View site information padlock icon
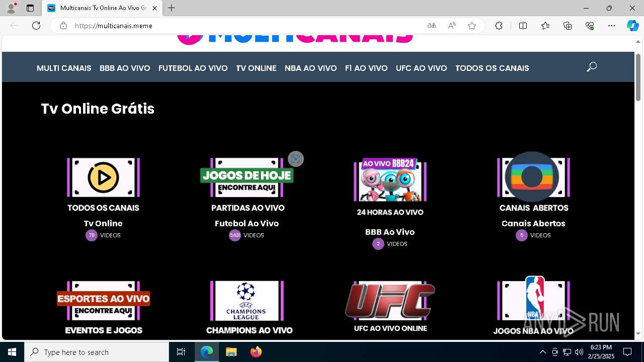This screenshot has width=644, height=362. coord(63,26)
